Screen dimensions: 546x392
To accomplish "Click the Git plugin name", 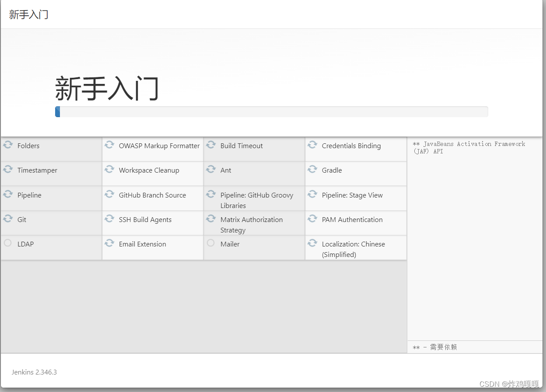I will click(22, 220).
